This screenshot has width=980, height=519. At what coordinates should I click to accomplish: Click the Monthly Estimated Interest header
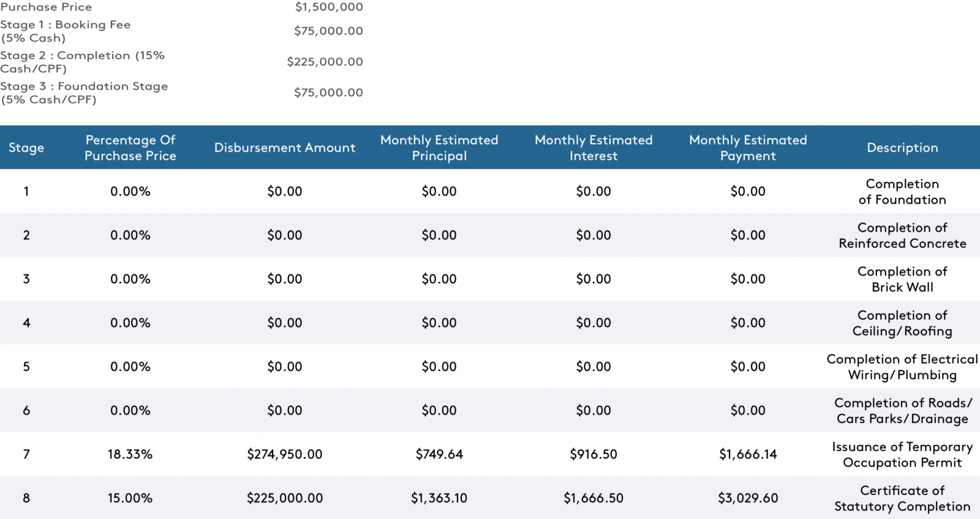594,148
